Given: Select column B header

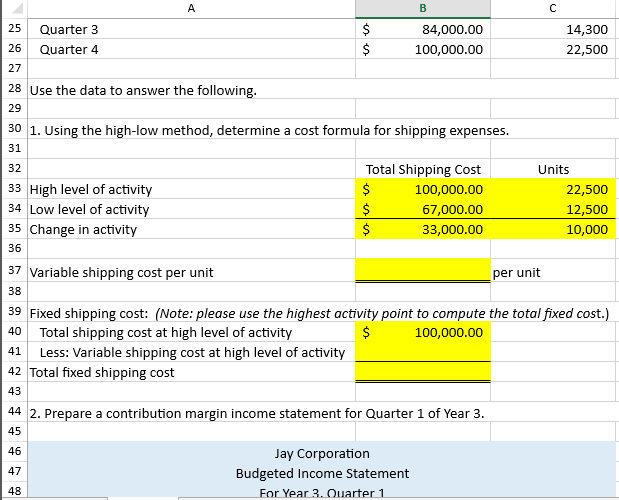Looking at the screenshot, I should 423,8.
